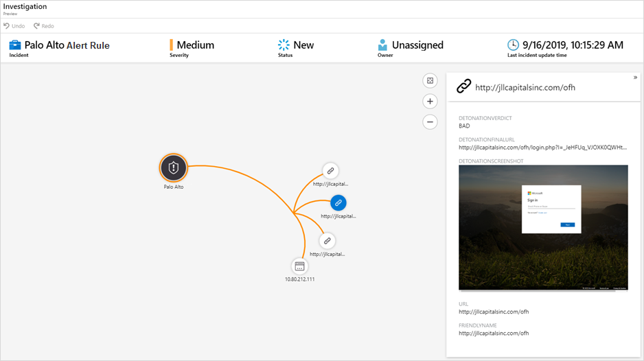Viewport: 644px width, 361px height.
Task: Click the Redo button
Action: 43,26
